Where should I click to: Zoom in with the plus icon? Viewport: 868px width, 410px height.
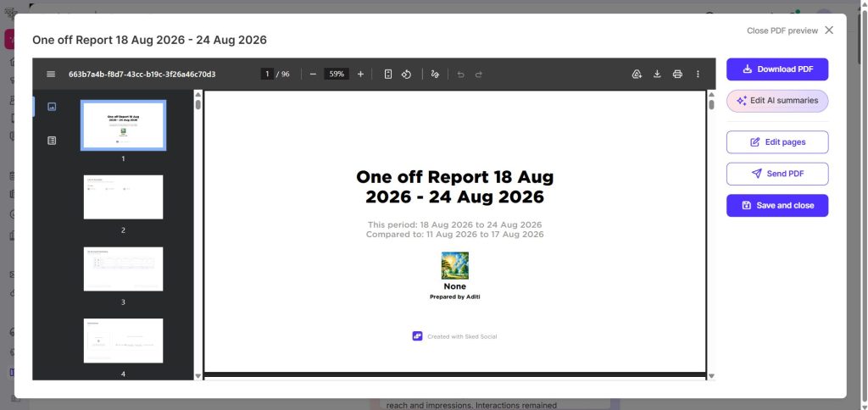tap(360, 75)
